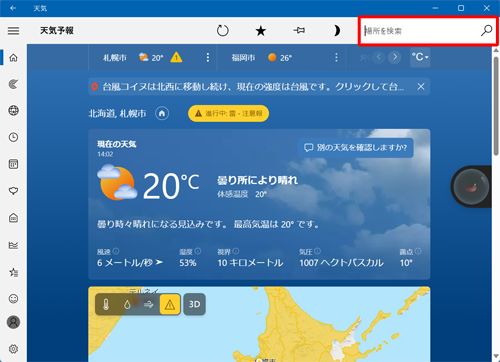Click info icon next to 気圧
Image resolution: width=500 pixels, height=362 pixels.
317,251
